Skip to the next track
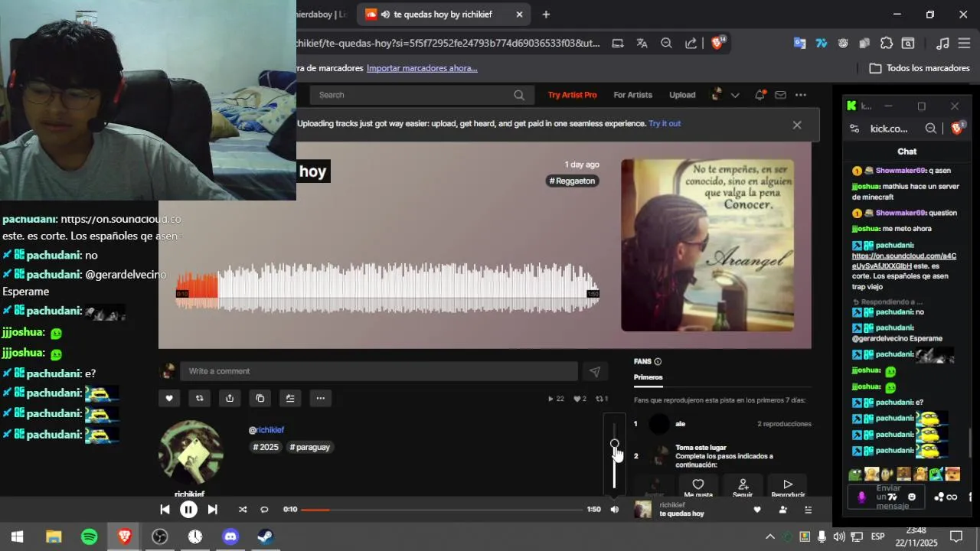The image size is (980, 551). click(x=213, y=510)
